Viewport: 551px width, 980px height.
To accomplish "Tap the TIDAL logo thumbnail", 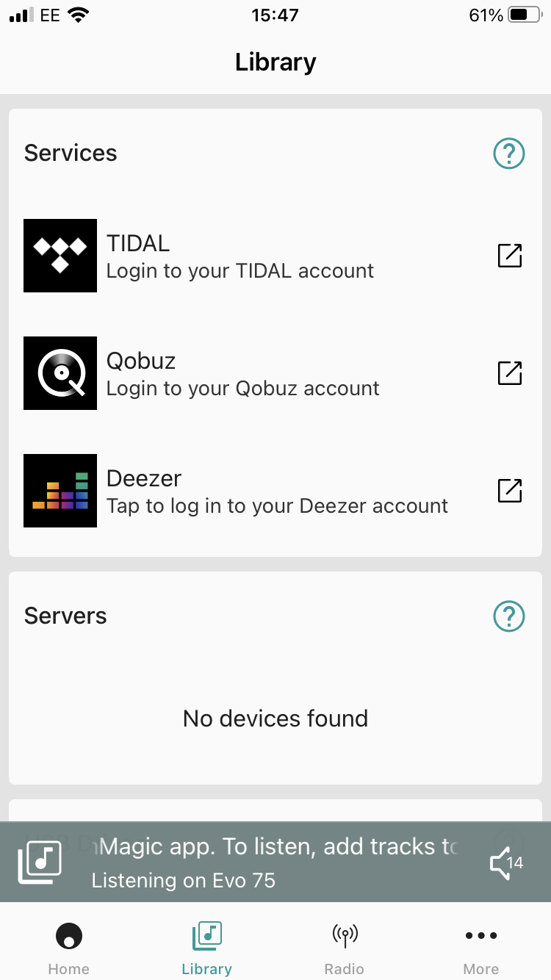I will (60, 256).
